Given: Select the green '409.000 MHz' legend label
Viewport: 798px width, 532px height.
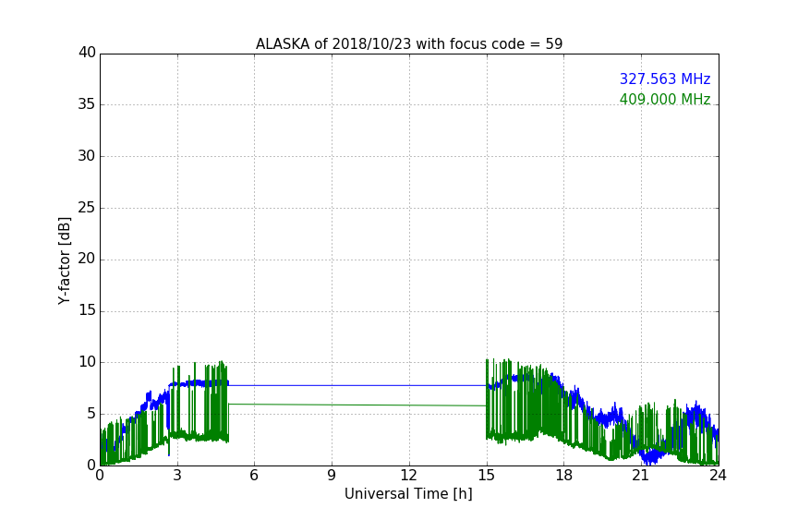Looking at the screenshot, I should click(x=665, y=99).
